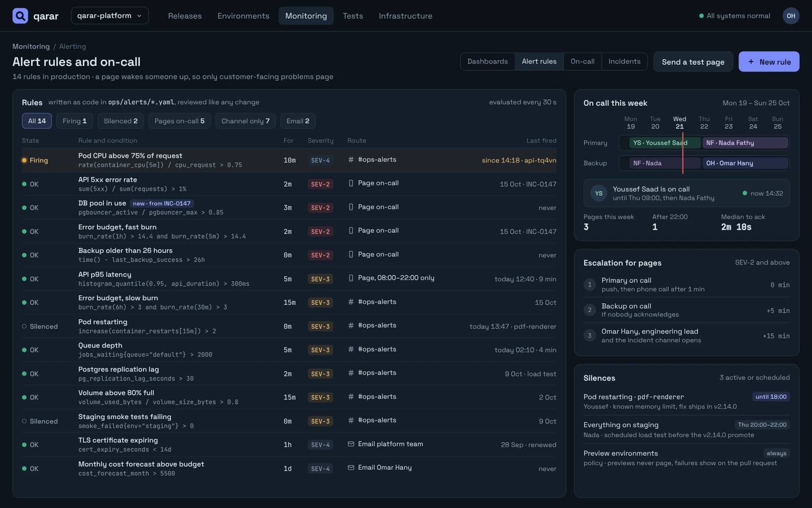Click the OH · Omar Hany backup shift block

tap(745, 163)
